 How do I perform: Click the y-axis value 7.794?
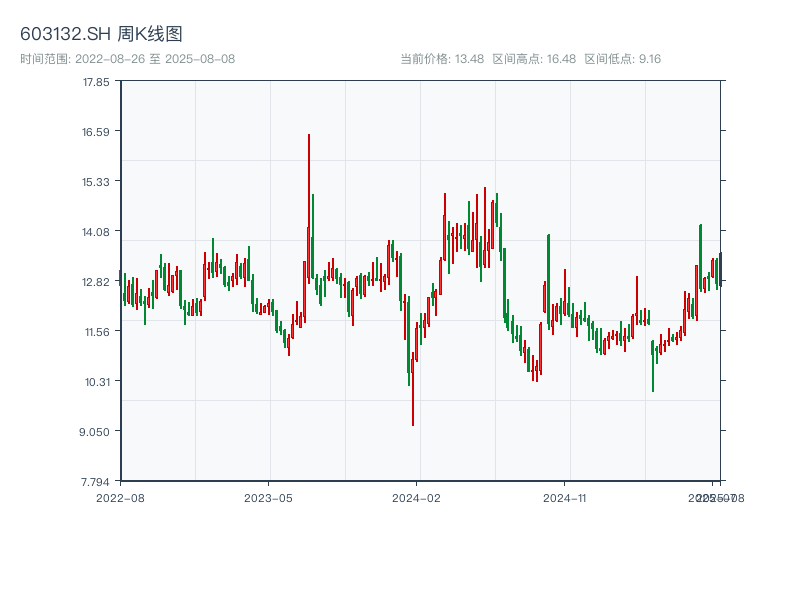point(95,482)
